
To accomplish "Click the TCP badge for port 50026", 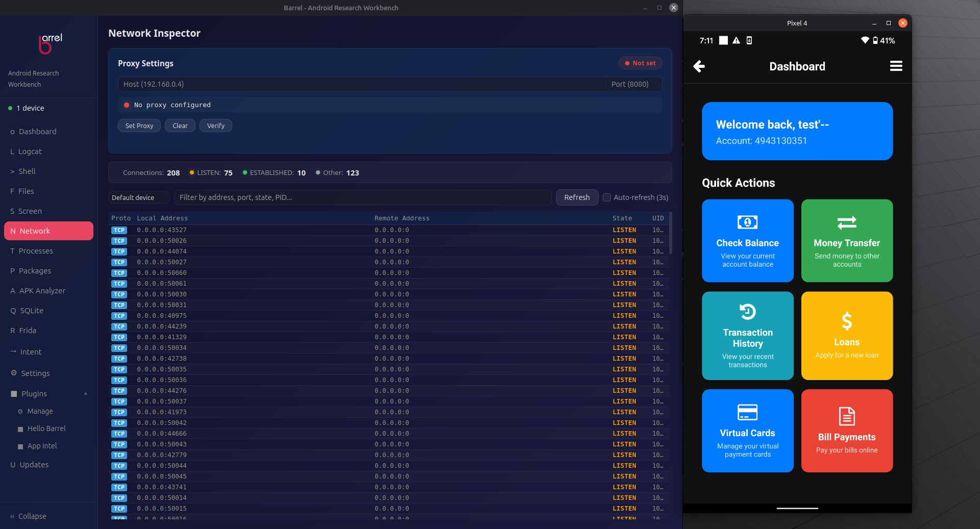I will (x=119, y=241).
